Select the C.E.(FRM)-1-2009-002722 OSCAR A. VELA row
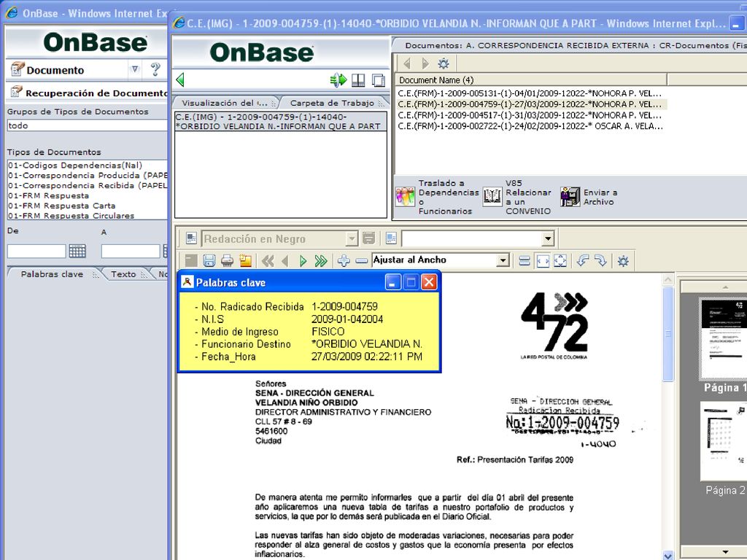747x560 pixels. (530, 126)
